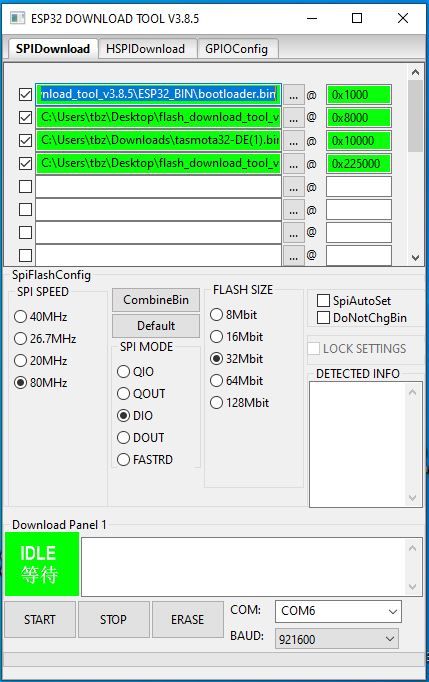Select 40MHz SPI speed
The image size is (429, 682).
pyautogui.click(x=40, y=317)
